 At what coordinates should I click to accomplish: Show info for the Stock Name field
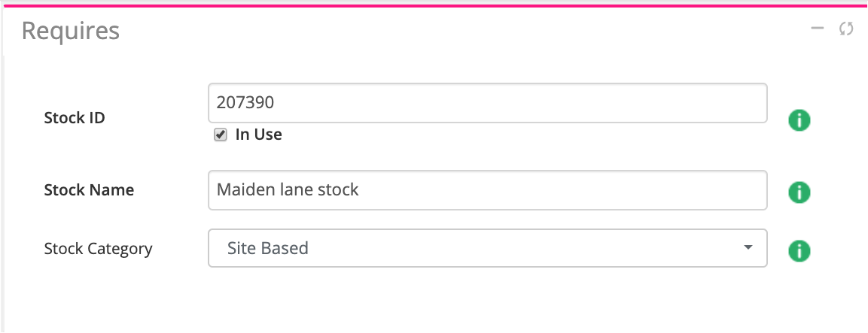click(799, 192)
